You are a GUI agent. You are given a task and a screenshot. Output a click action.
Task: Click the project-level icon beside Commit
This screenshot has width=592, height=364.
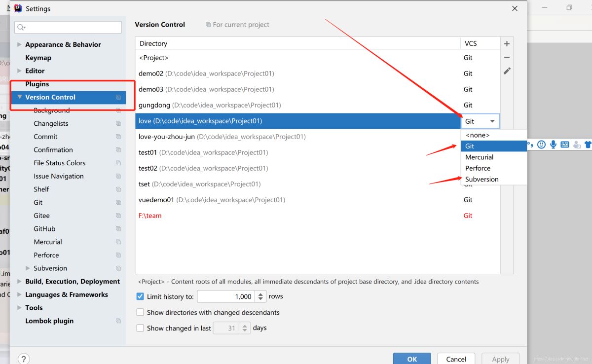pyautogui.click(x=118, y=137)
